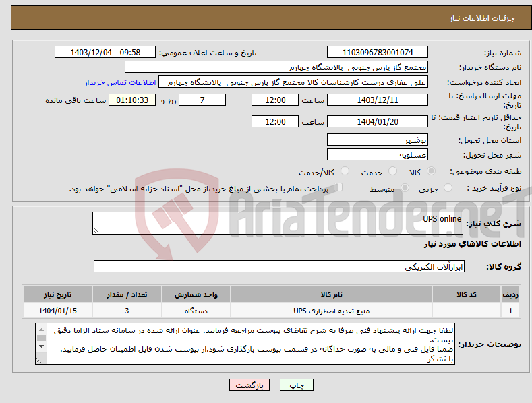The height and width of the screenshot is (403, 532).
Task: Click the UPS online description textarea
Action: point(278,223)
